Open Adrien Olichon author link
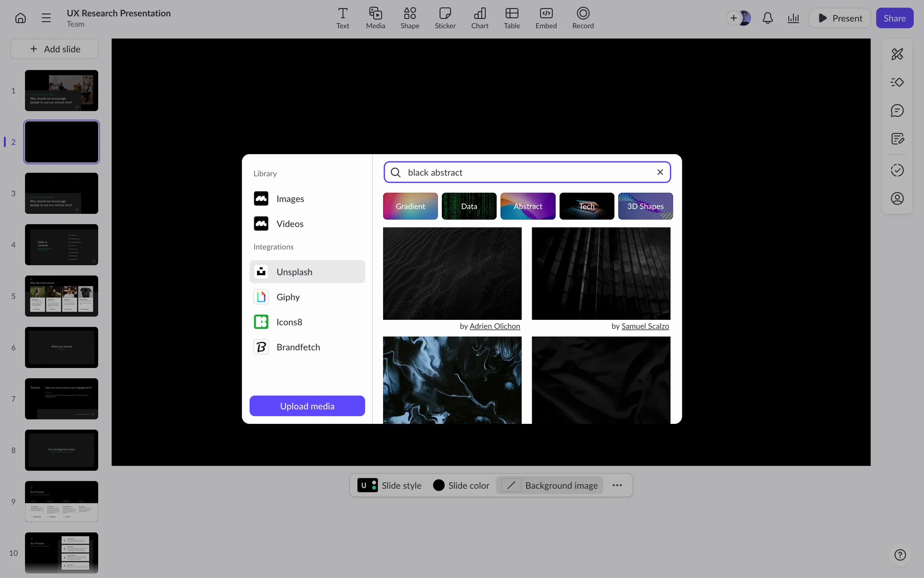The width and height of the screenshot is (924, 578). coord(494,326)
